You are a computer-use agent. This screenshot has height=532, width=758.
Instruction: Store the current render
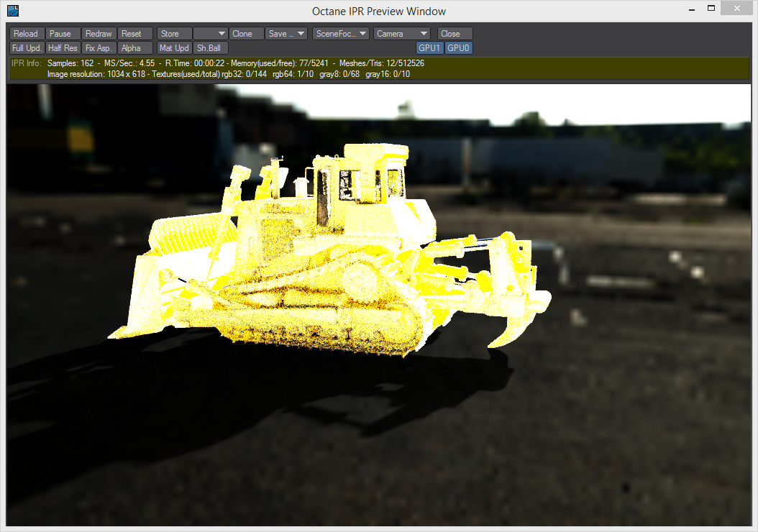pyautogui.click(x=175, y=34)
